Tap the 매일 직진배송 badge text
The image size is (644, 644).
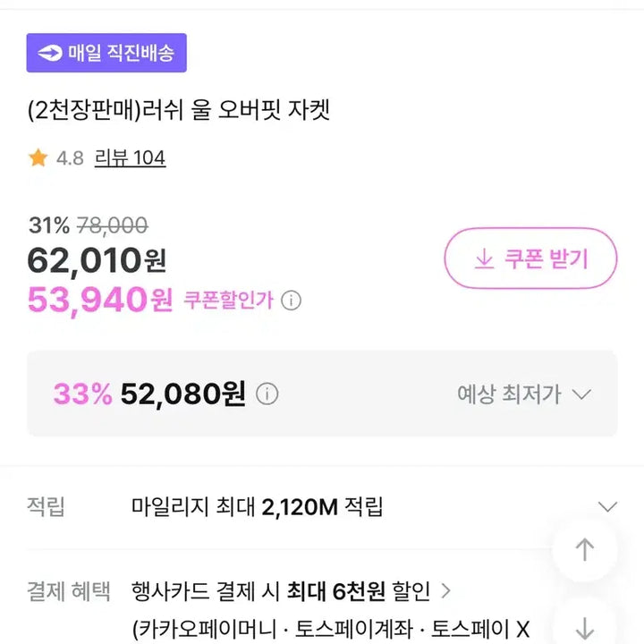121,54
